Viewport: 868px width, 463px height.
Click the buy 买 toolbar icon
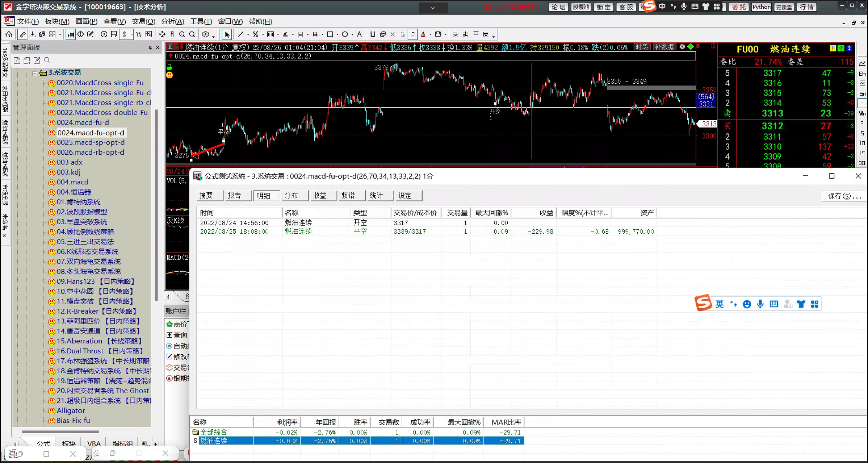(456, 34)
